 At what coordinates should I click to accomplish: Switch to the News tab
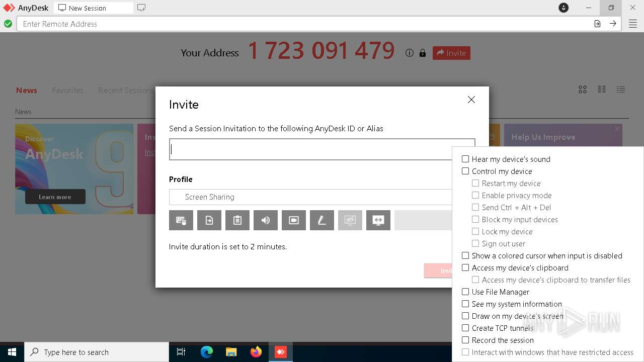(26, 90)
